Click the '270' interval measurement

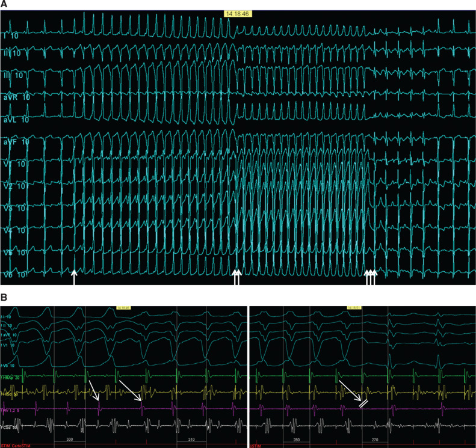click(375, 440)
